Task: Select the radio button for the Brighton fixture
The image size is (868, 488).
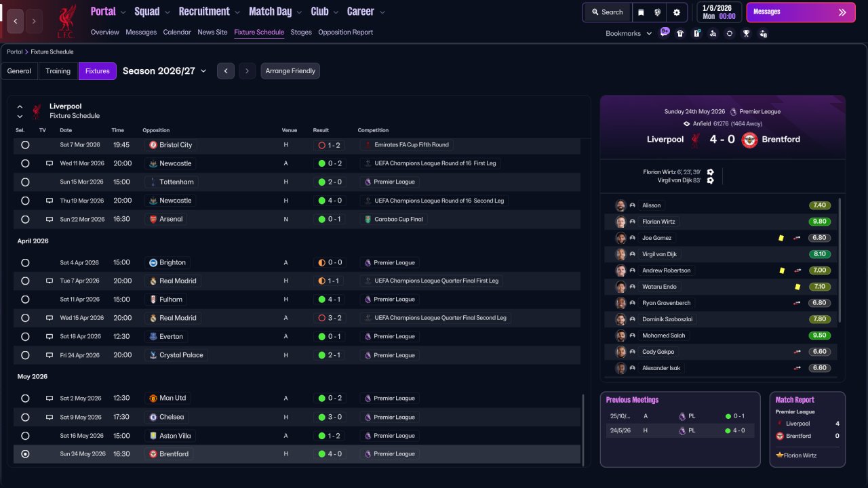Action: pos(25,262)
